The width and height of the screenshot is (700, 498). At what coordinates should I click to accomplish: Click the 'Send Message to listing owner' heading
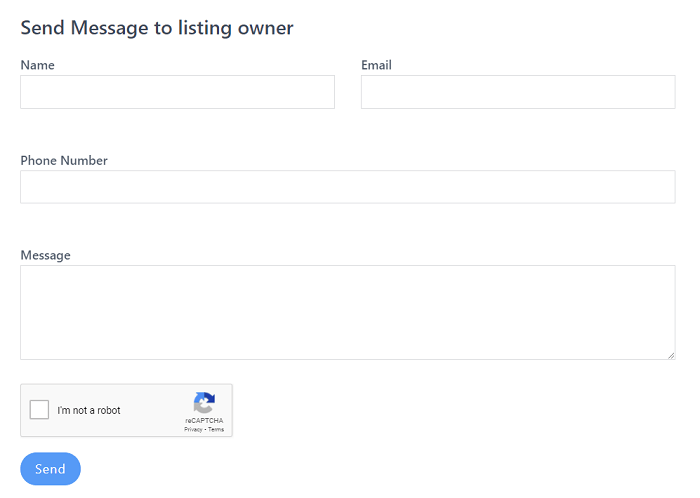pos(157,28)
